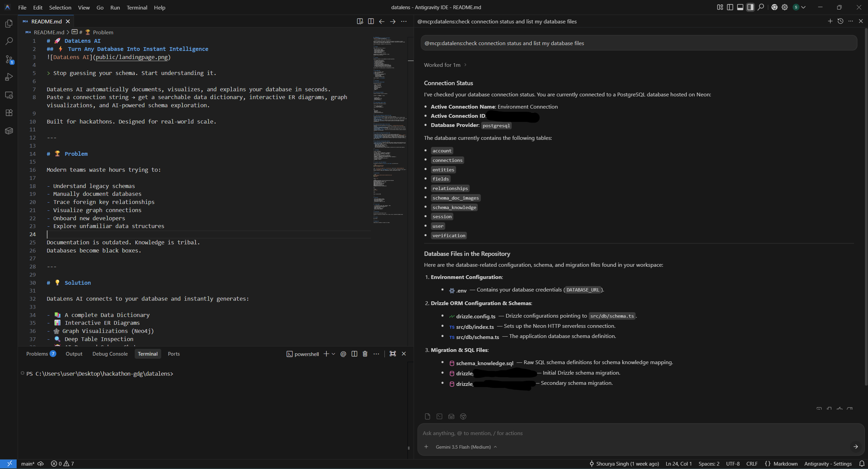The height and width of the screenshot is (469, 868).
Task: Open the schema_knowledge.sql file link
Action: coord(484,363)
